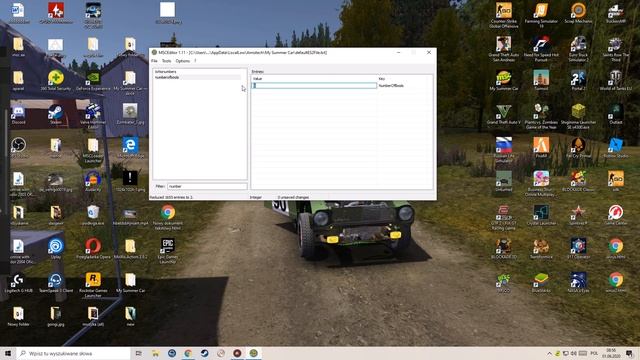
Task: Click the Windows Start button
Action: (8, 353)
